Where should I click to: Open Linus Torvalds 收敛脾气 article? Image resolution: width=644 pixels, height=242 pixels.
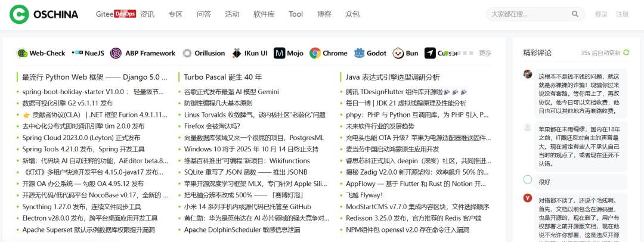coord(255,114)
